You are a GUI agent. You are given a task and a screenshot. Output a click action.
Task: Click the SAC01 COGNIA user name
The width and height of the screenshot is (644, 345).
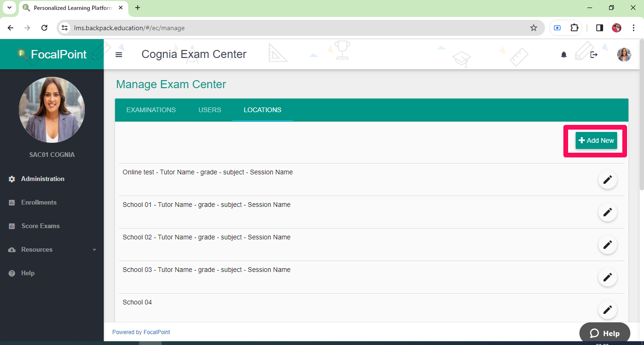[52, 155]
